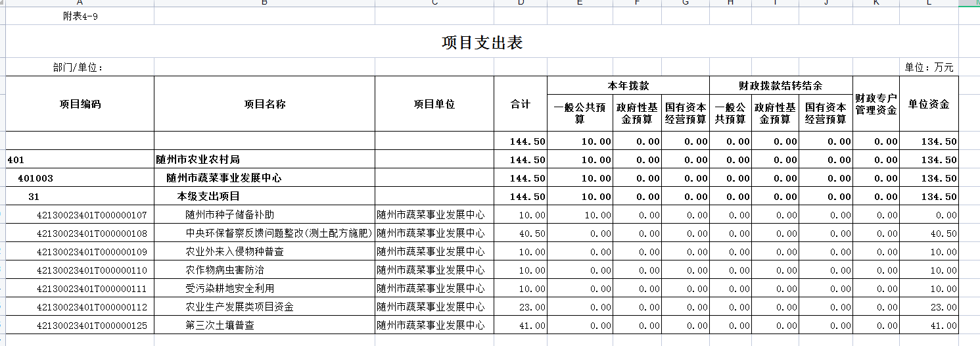The height and width of the screenshot is (346, 980).
Task: Select 单位资金 134.50 in 401003 row
Action: (929, 178)
